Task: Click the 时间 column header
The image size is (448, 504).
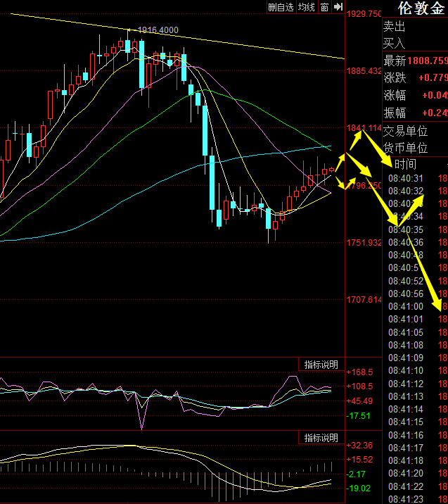Action: click(405, 164)
